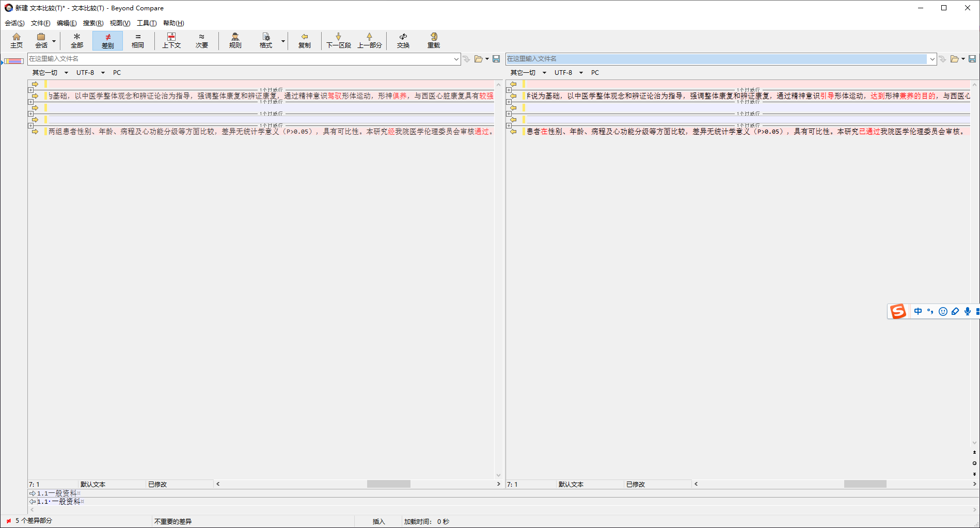Click the right-edge current difference circle button
The height and width of the screenshot is (528, 980).
pos(974,463)
